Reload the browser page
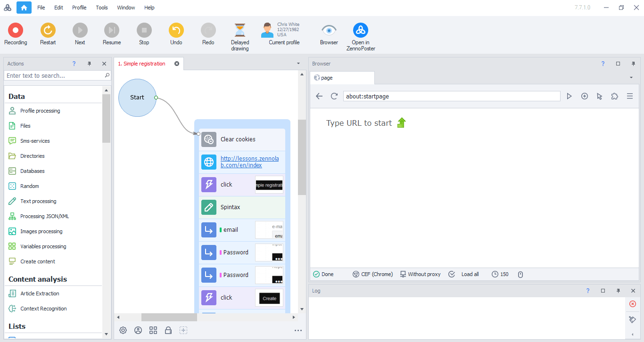 click(x=334, y=96)
